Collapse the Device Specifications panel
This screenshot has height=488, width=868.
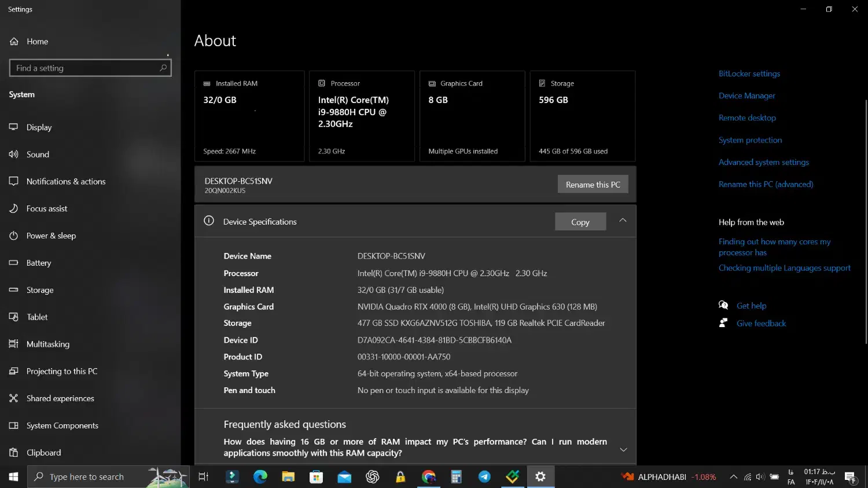(623, 220)
